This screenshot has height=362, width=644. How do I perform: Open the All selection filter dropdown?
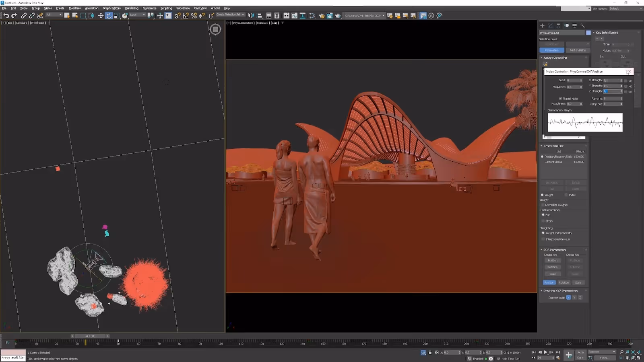point(54,15)
